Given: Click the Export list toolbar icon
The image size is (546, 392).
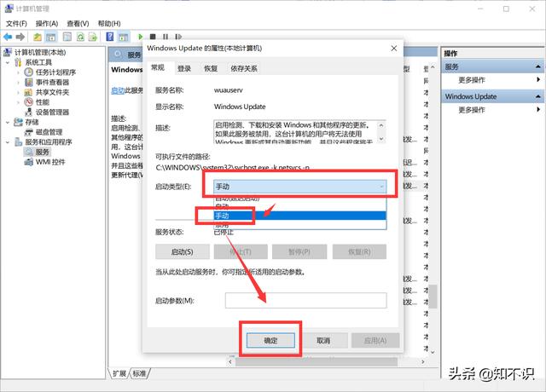Looking at the screenshot, I should point(93,37).
